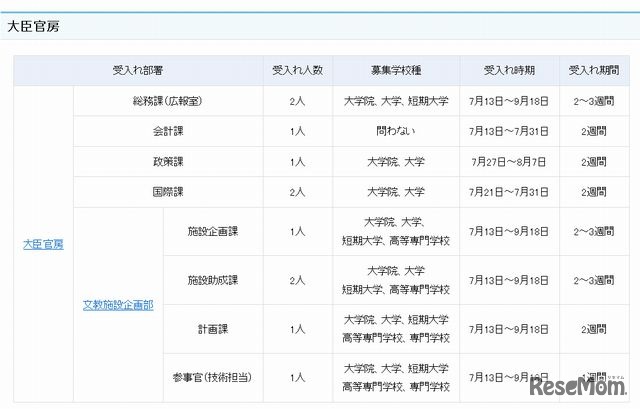Select the 会計課 cell
Image resolution: width=640 pixels, height=409 pixels.
(x=168, y=131)
